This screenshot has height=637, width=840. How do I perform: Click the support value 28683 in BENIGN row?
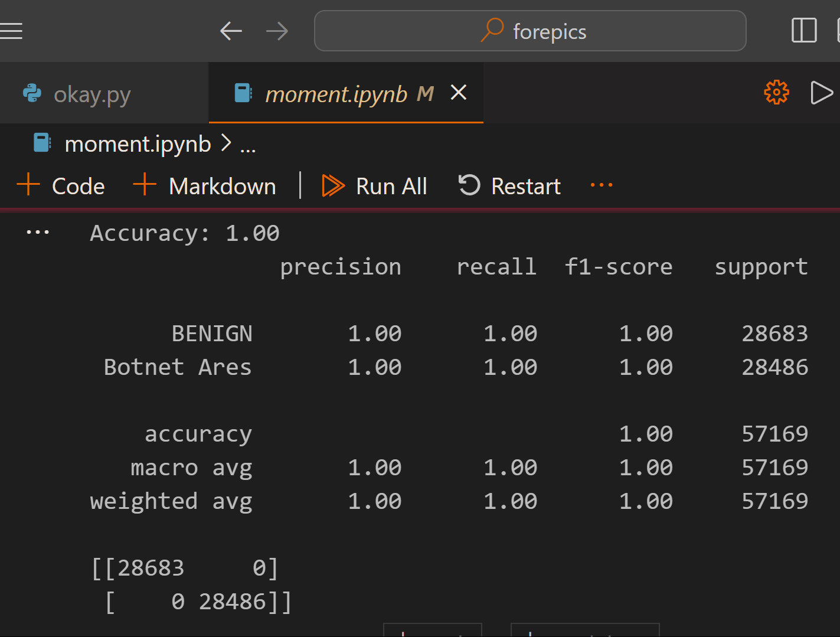[x=774, y=334]
